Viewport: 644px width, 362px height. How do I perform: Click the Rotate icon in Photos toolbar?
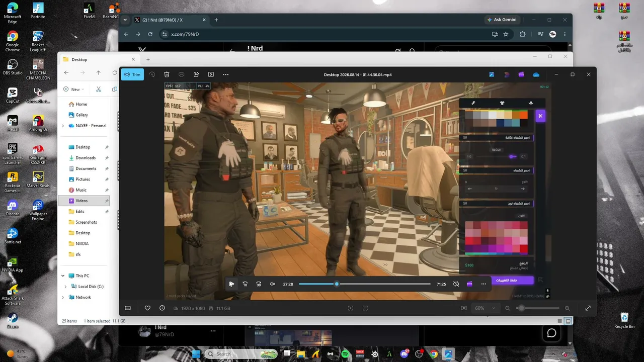tap(152, 74)
